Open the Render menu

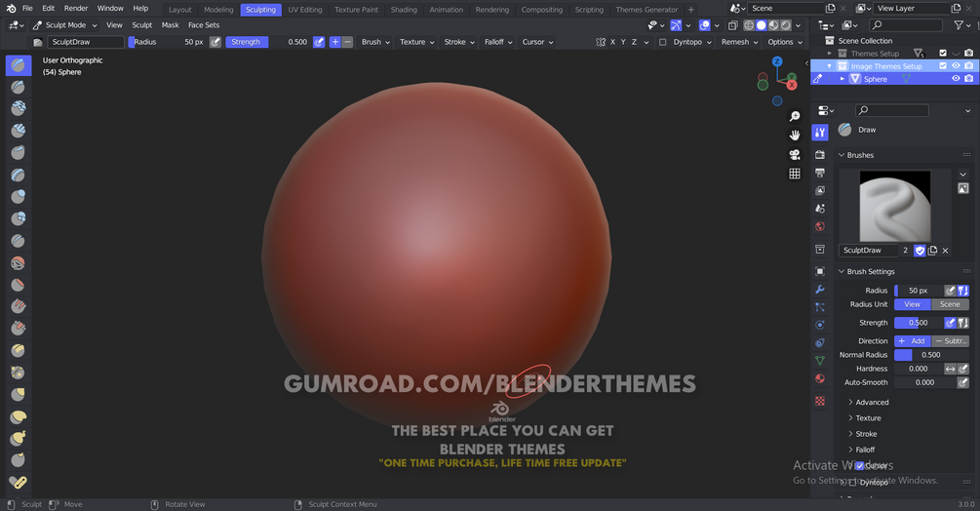point(76,8)
